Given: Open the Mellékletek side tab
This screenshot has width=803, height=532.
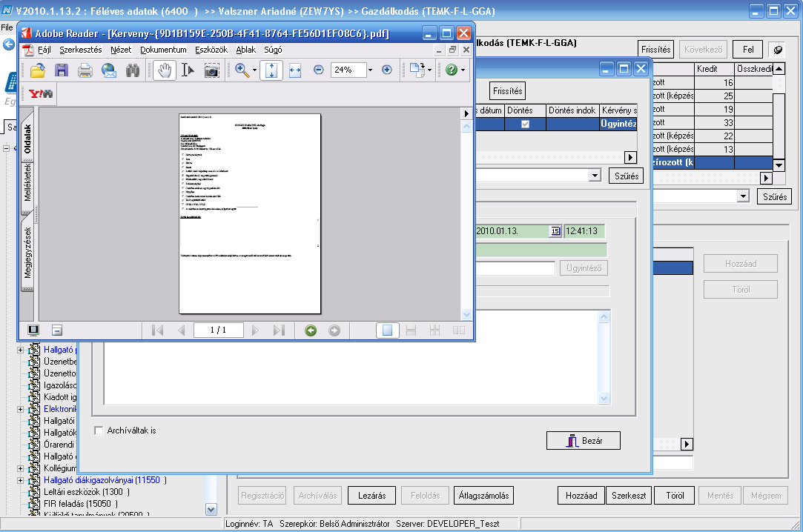Looking at the screenshot, I should coord(27,182).
